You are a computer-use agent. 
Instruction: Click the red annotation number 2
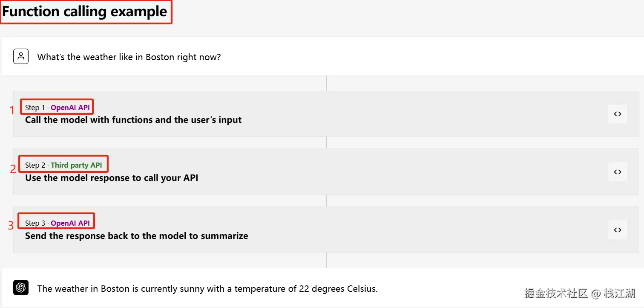click(13, 169)
